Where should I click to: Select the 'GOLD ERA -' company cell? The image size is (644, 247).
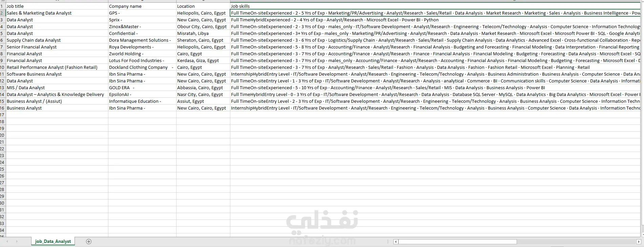click(142, 88)
